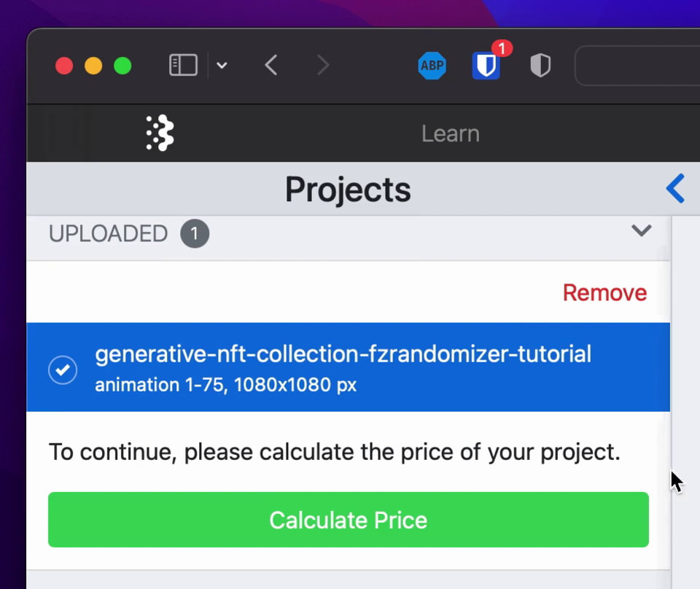Click the red notification badge showing 1
Image resolution: width=700 pixels, height=589 pixels.
click(502, 48)
